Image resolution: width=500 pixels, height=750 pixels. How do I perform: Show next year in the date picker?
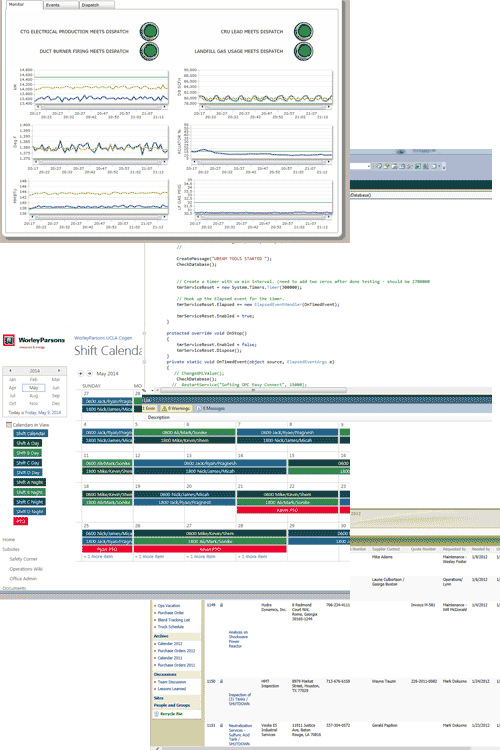[59, 371]
